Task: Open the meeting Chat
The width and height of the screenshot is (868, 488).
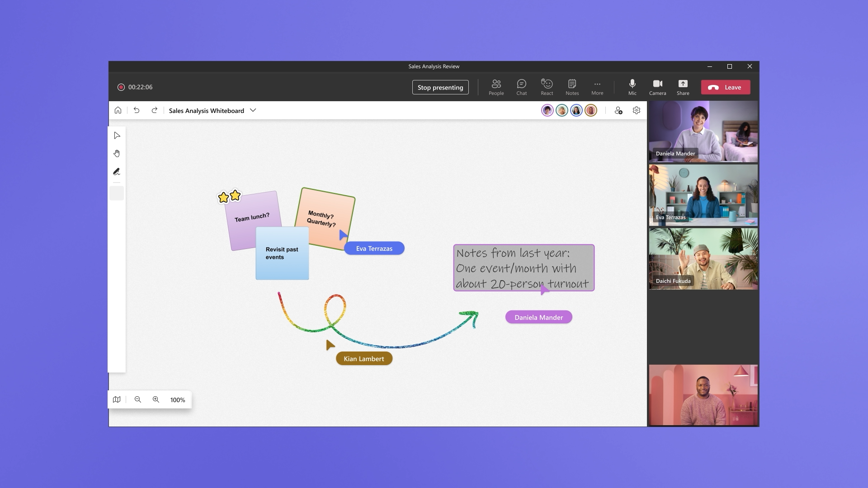Action: point(521,87)
